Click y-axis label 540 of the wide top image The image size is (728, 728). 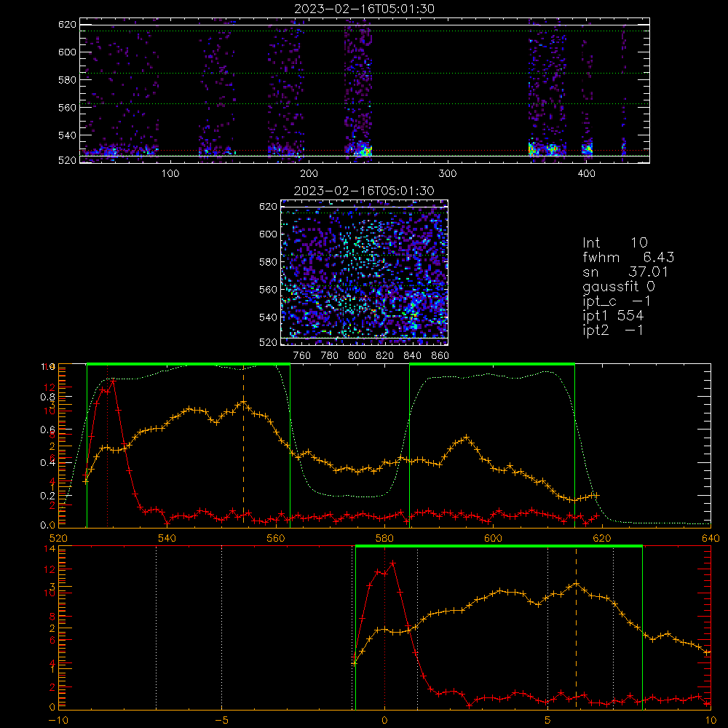(x=67, y=135)
